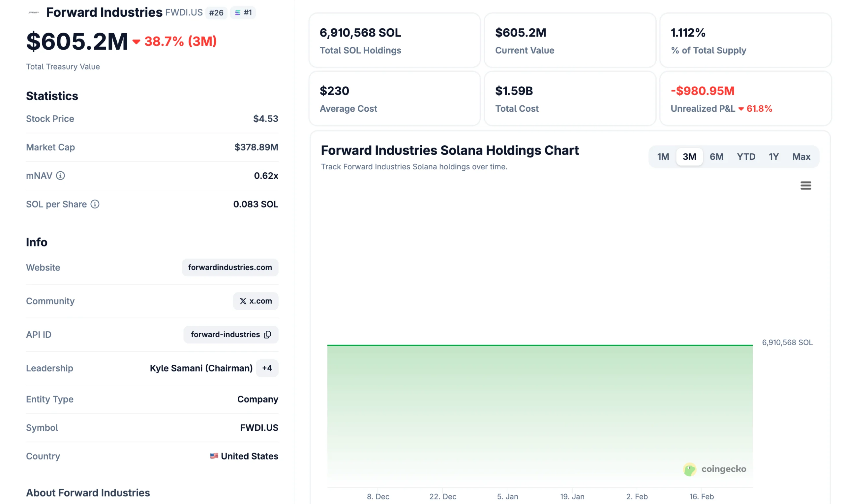Click the SOL per Share info icon
Viewport: 844px width, 504px height.
click(95, 204)
